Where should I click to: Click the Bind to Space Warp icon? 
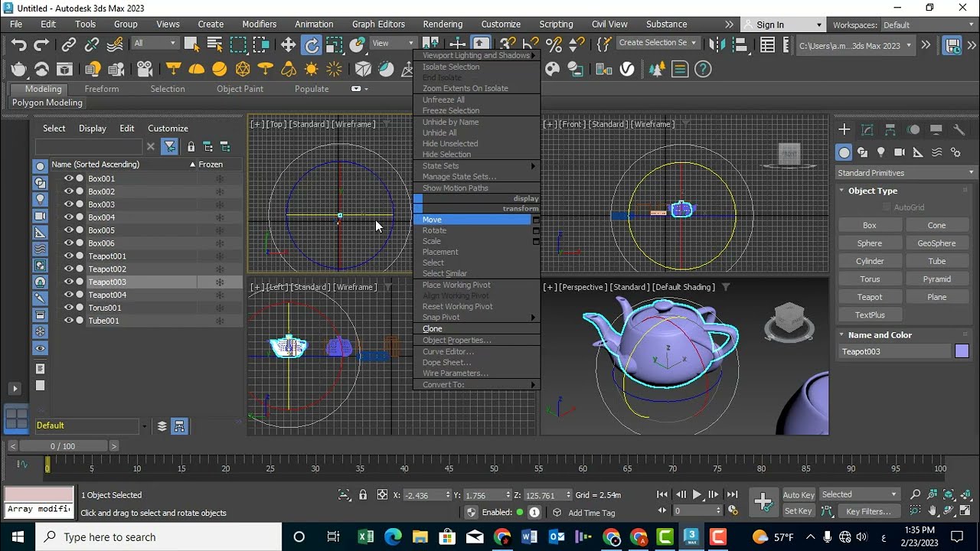[116, 45]
